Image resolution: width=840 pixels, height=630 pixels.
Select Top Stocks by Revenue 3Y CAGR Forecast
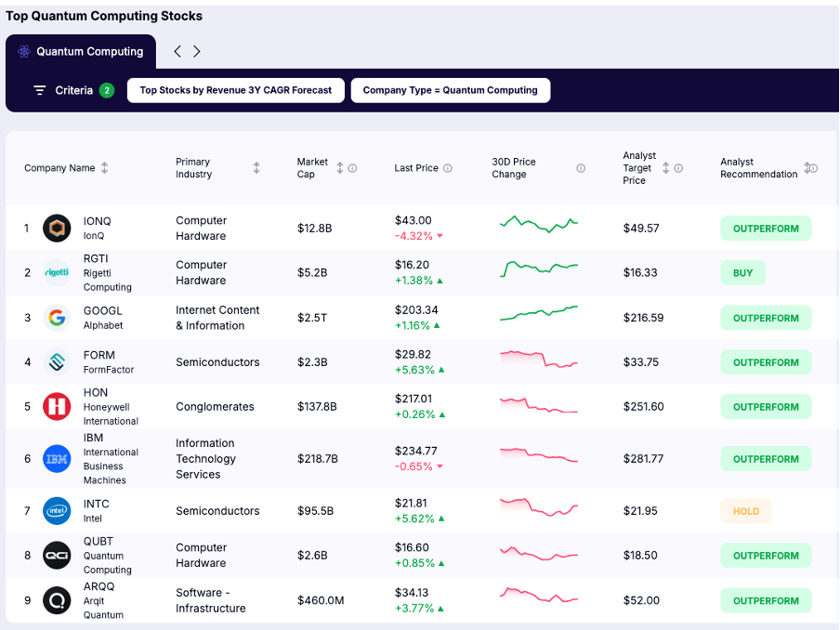(236, 90)
